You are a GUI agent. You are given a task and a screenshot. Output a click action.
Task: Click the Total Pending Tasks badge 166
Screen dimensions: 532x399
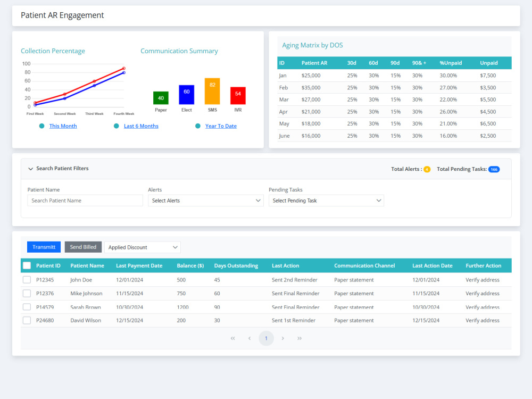point(494,169)
